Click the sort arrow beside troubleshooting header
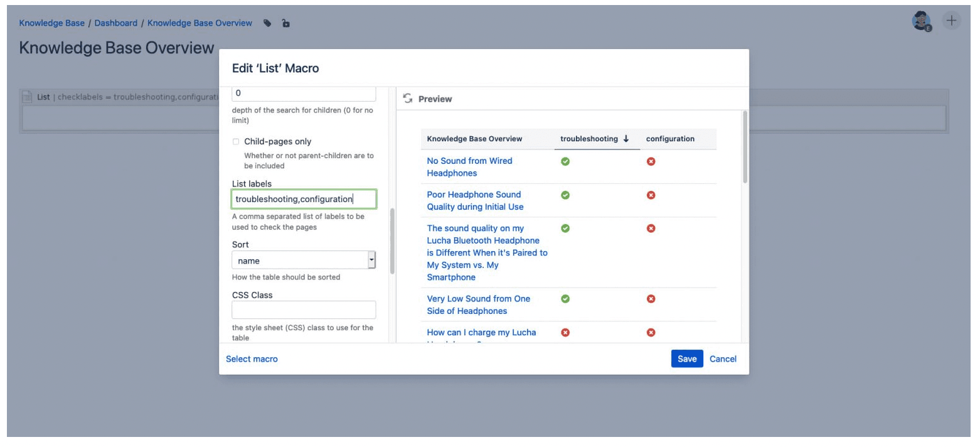This screenshot has height=447, width=980. tap(626, 139)
